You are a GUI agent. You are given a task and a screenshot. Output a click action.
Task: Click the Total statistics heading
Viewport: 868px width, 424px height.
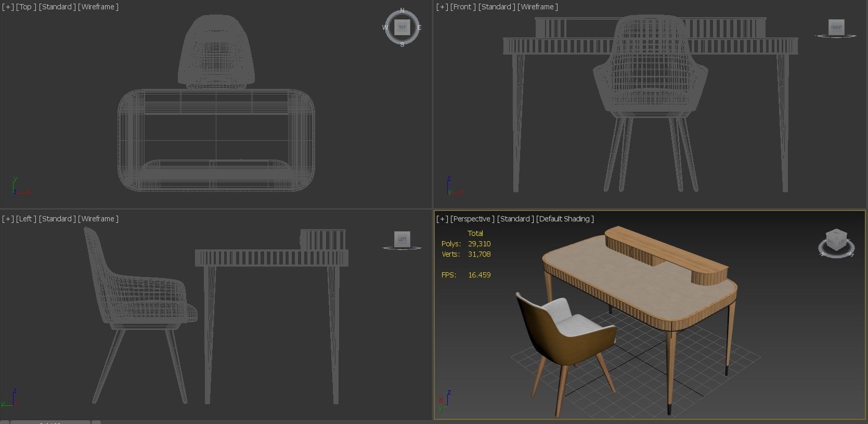475,233
